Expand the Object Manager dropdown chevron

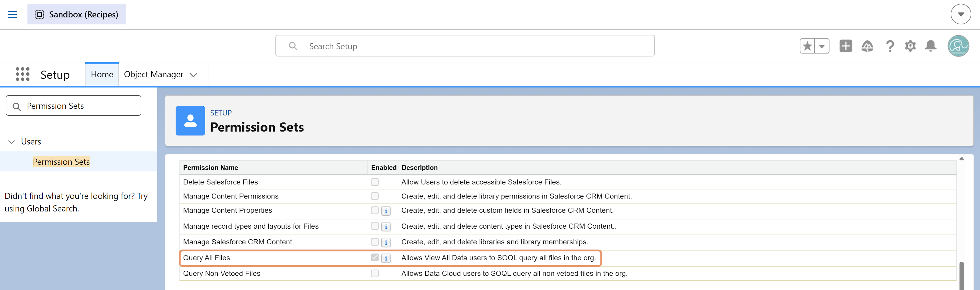pyautogui.click(x=194, y=75)
